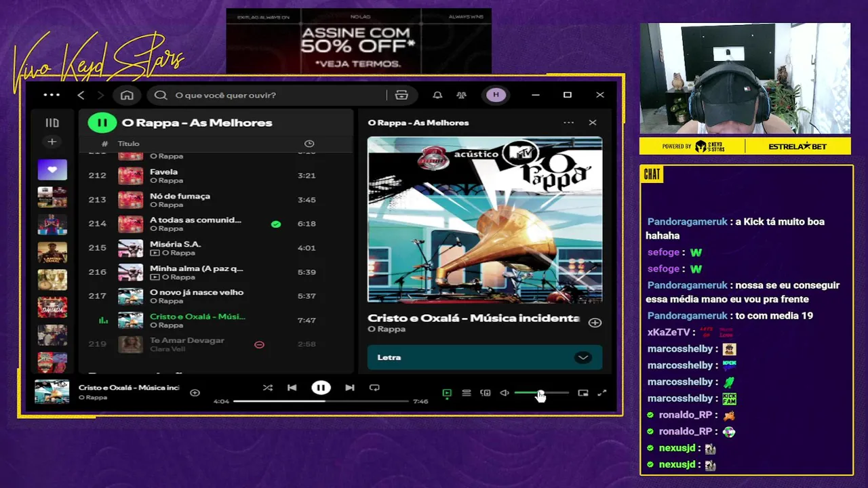Open the three-dots app menu in Spotify

tap(52, 95)
